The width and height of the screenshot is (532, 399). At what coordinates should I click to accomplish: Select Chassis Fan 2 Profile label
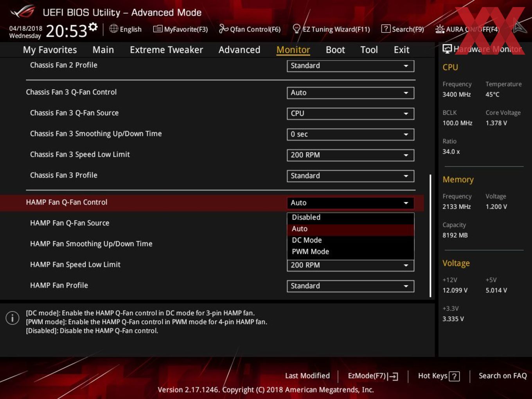(x=64, y=65)
